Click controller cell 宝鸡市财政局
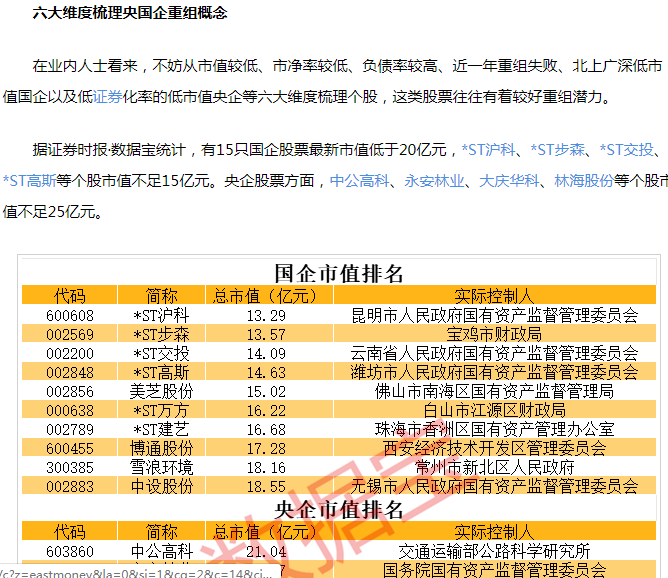The image size is (668, 578). 494,334
